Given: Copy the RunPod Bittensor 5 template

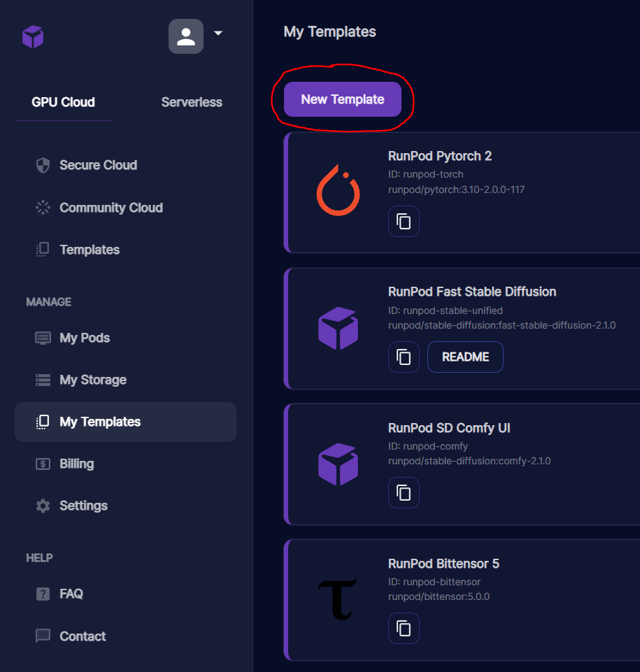Looking at the screenshot, I should [404, 629].
